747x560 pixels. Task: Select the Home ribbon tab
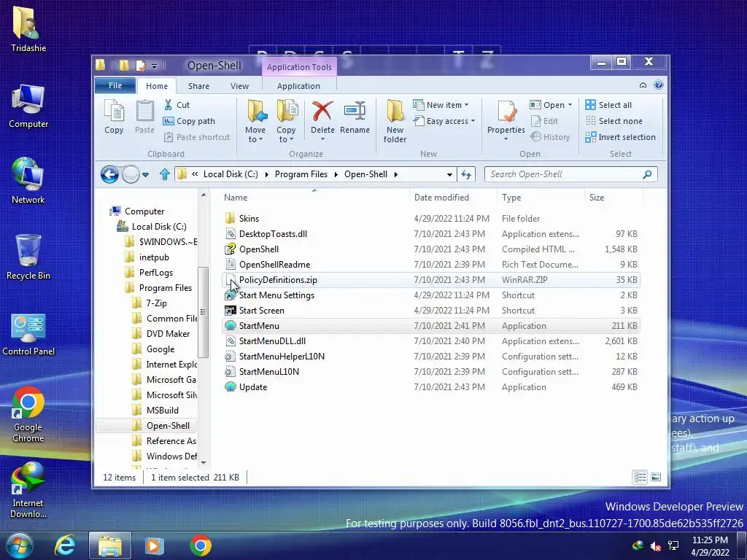(x=157, y=86)
